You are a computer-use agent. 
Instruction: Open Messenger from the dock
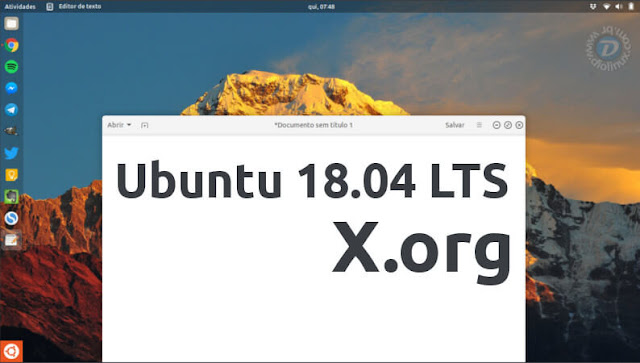(11, 88)
